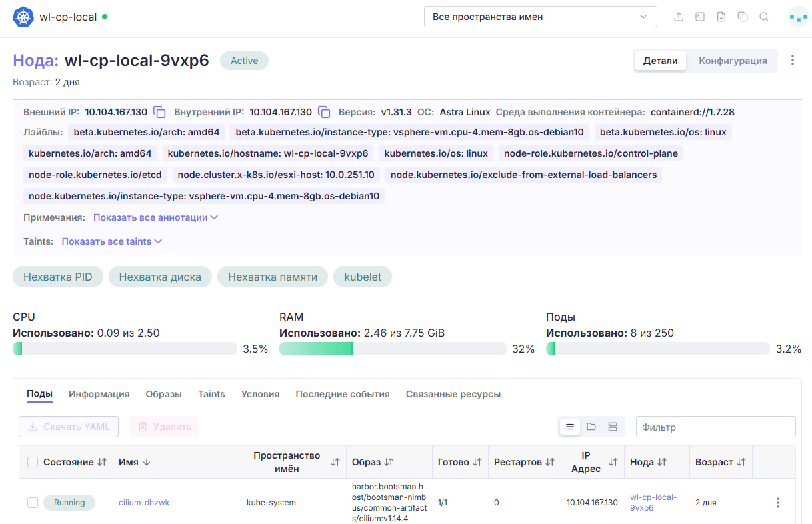Switch to the Конфигурация view

[733, 61]
